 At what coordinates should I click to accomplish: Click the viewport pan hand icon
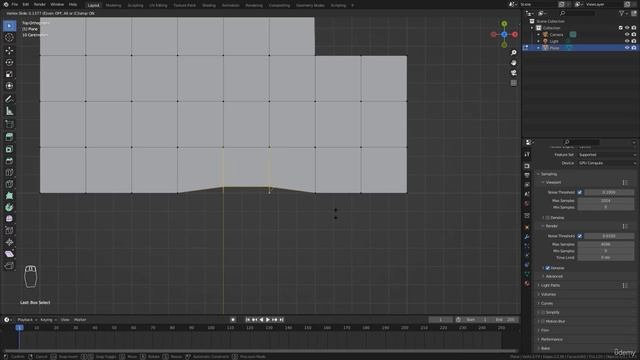point(513,63)
